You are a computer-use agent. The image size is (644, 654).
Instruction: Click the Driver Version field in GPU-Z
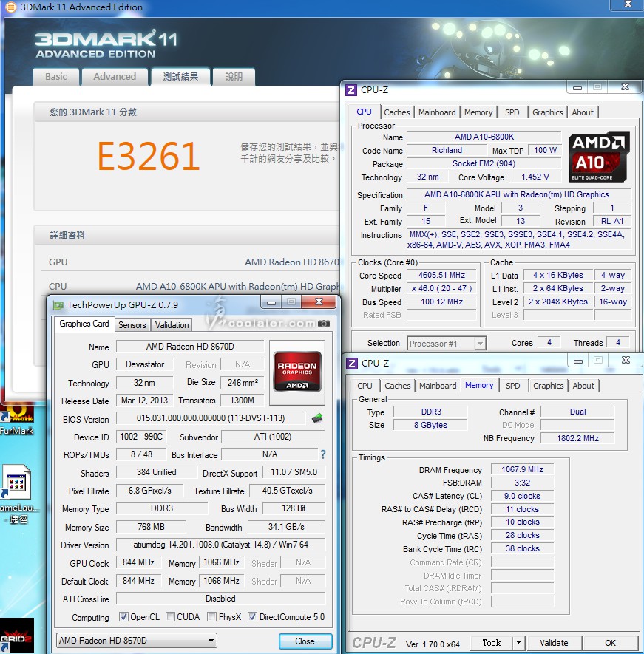(x=220, y=545)
